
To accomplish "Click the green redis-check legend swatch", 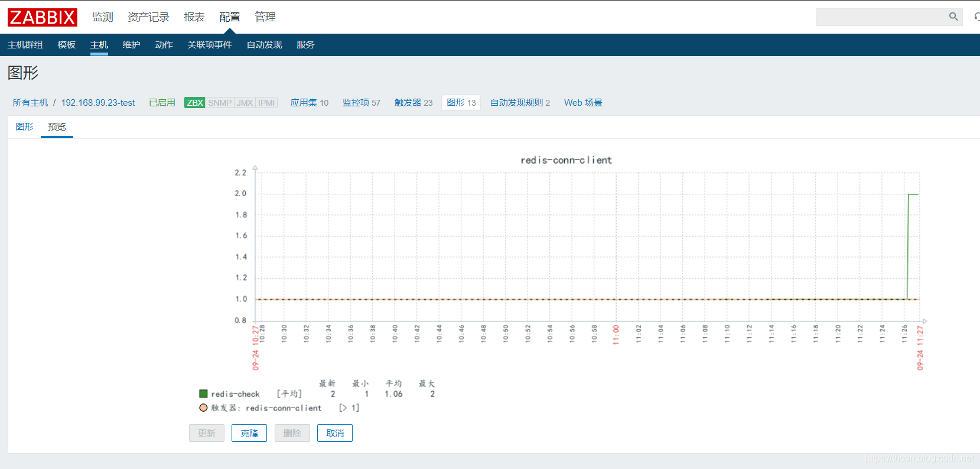I will pos(203,393).
